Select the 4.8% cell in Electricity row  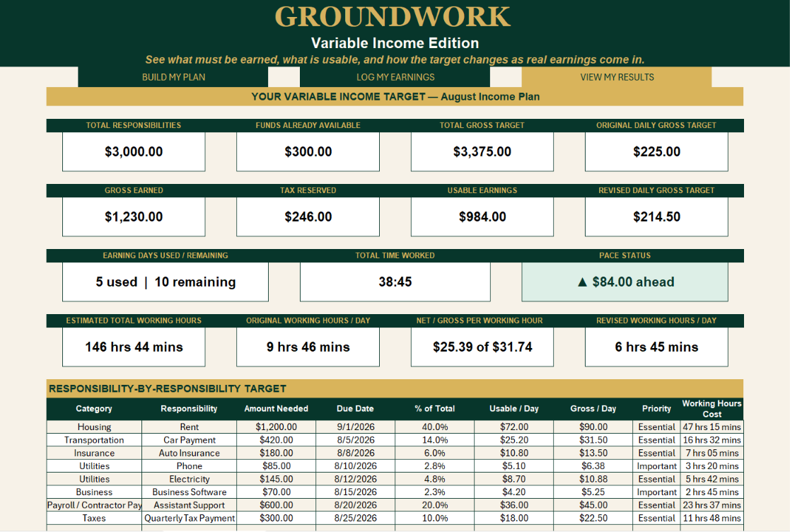434,479
